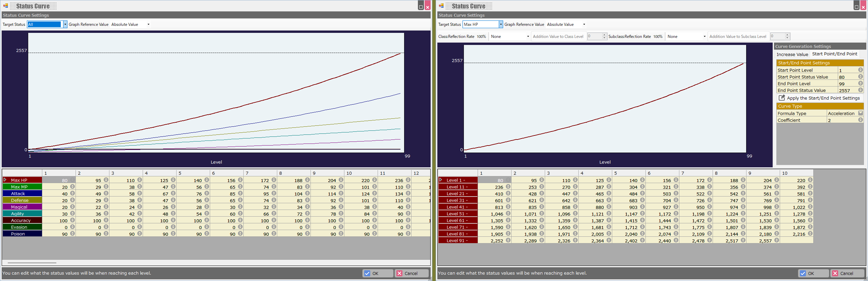Select the purple Magical status row header
Screen dimensions: 868x281
pos(22,207)
